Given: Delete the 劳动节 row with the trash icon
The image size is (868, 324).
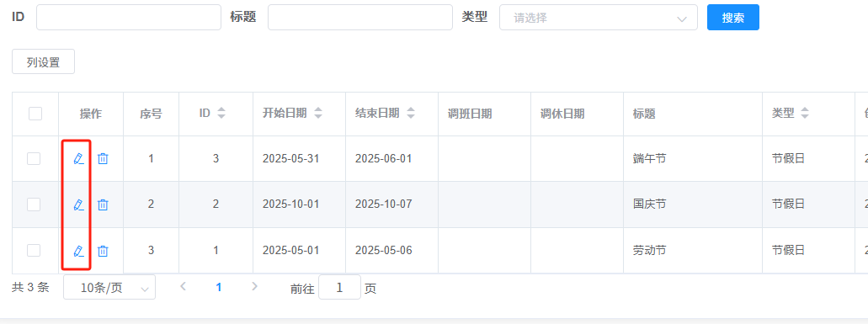Looking at the screenshot, I should [x=103, y=251].
